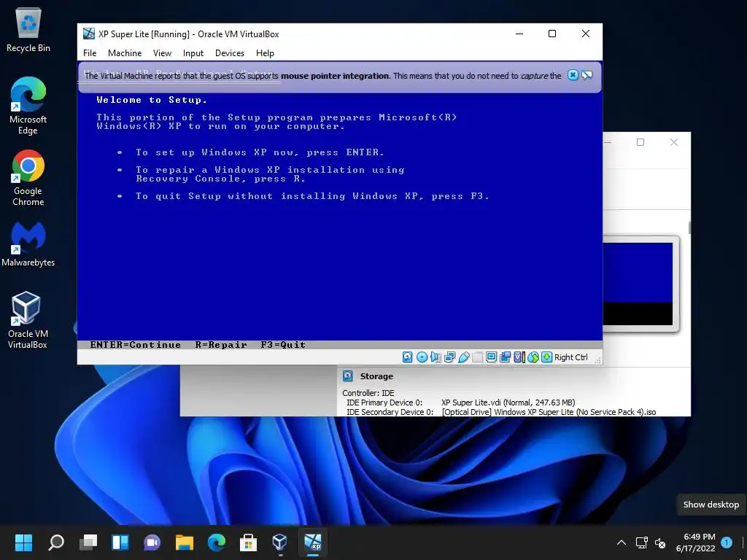Screen dimensions: 747x560
Task: Dismiss the mouse pointer integration notification
Action: [x=573, y=75]
